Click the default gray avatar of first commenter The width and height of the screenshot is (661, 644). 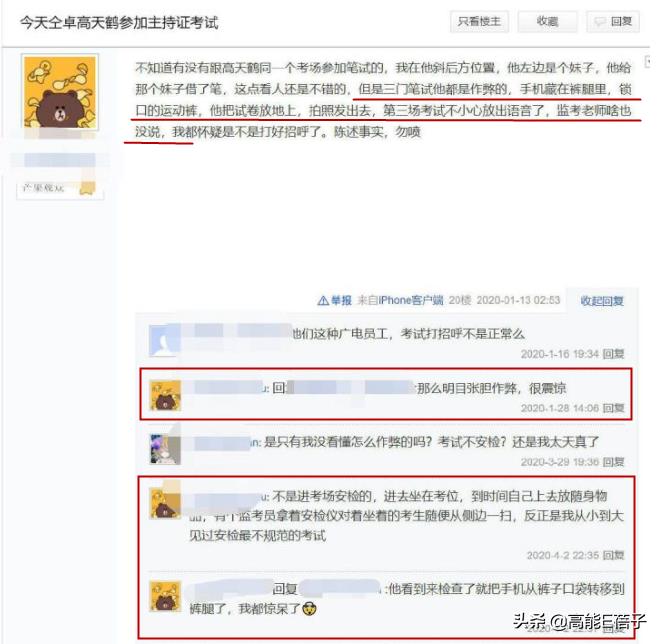pos(164,341)
